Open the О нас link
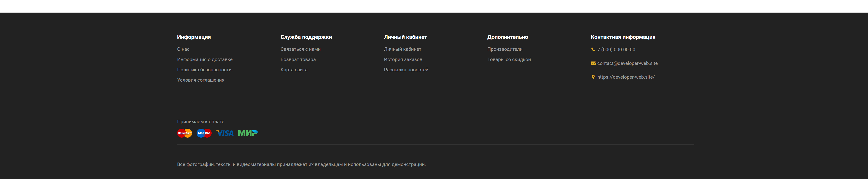Viewport: 868px width, 179px height. click(x=183, y=49)
